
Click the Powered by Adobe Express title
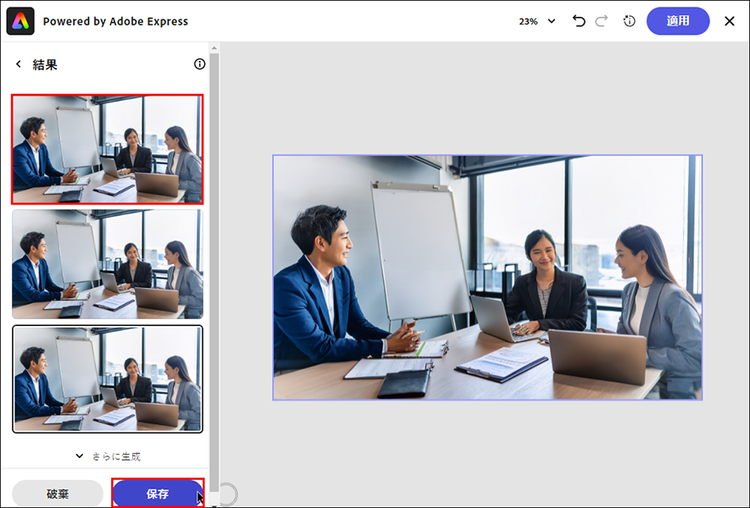pos(115,21)
